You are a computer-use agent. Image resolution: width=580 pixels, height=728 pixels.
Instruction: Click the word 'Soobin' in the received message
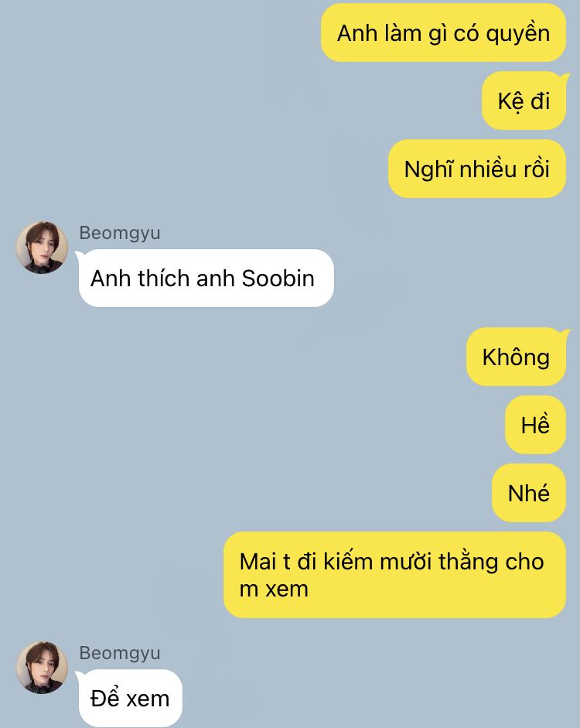278,279
